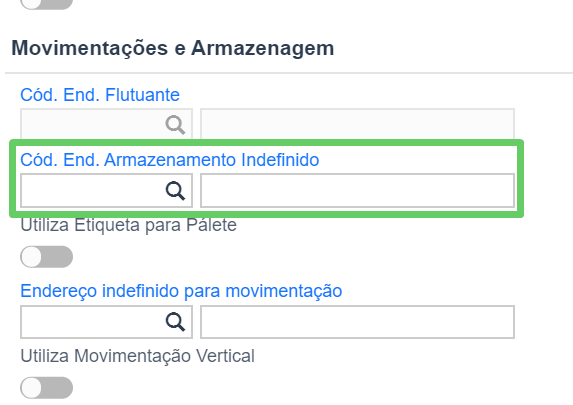Select Endereço indefinido movimentação description box

point(357,322)
